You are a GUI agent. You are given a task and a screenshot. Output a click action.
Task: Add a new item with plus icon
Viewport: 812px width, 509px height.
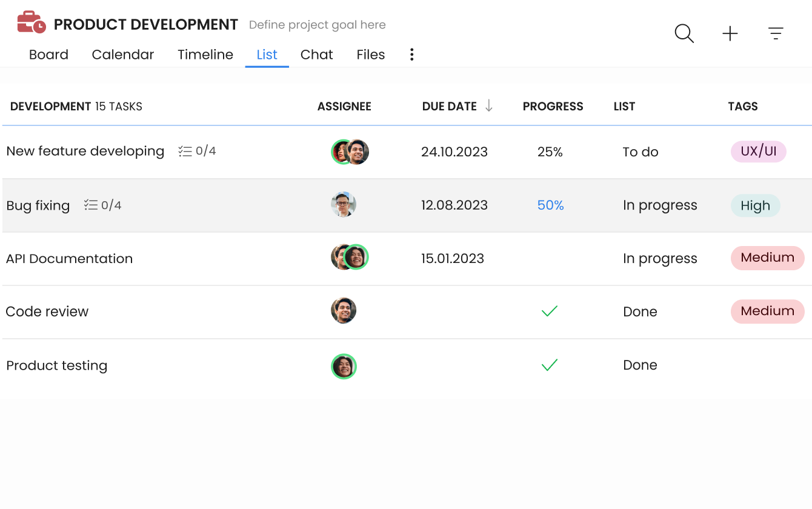click(730, 33)
